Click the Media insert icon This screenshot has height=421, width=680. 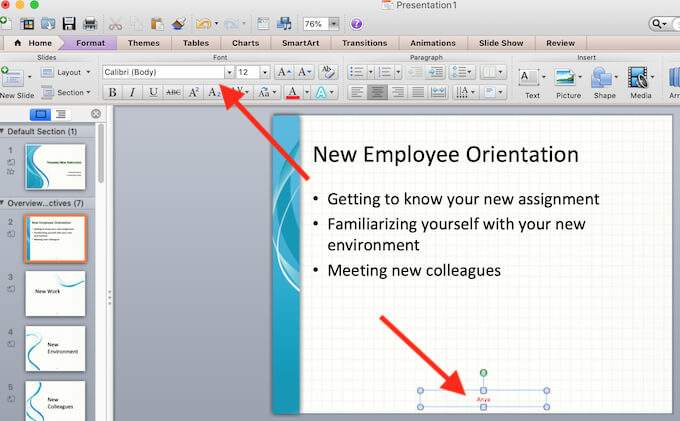coord(640,83)
